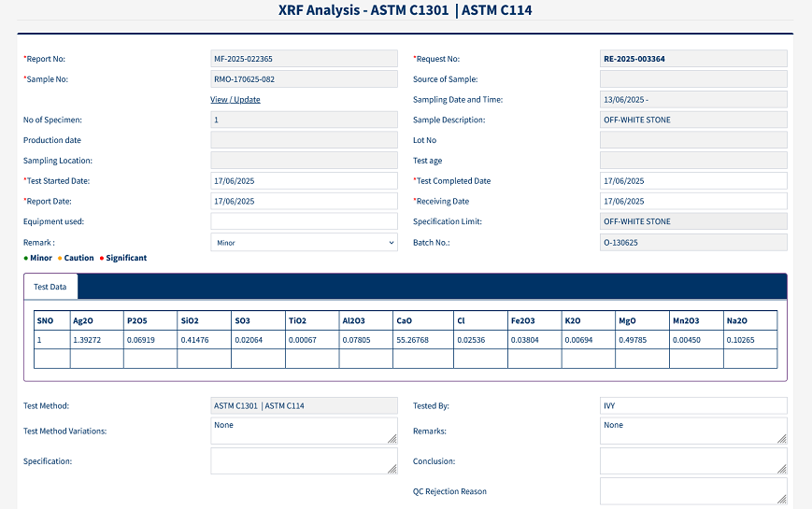This screenshot has height=509, width=812.
Task: Click the Na2O column header
Action: [750, 320]
